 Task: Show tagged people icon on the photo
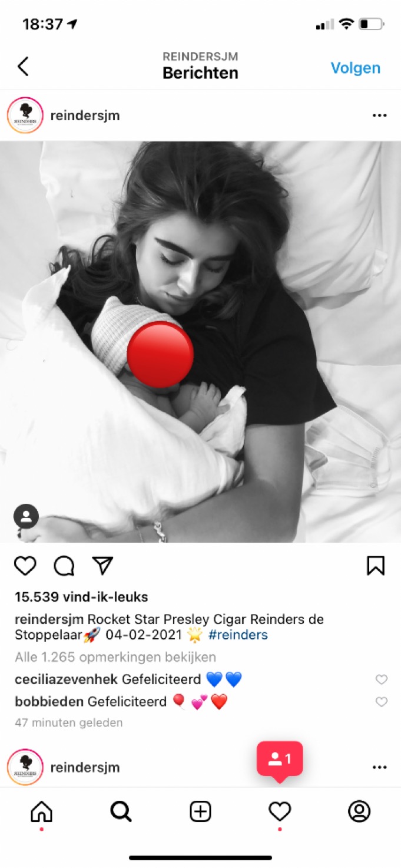point(26,516)
